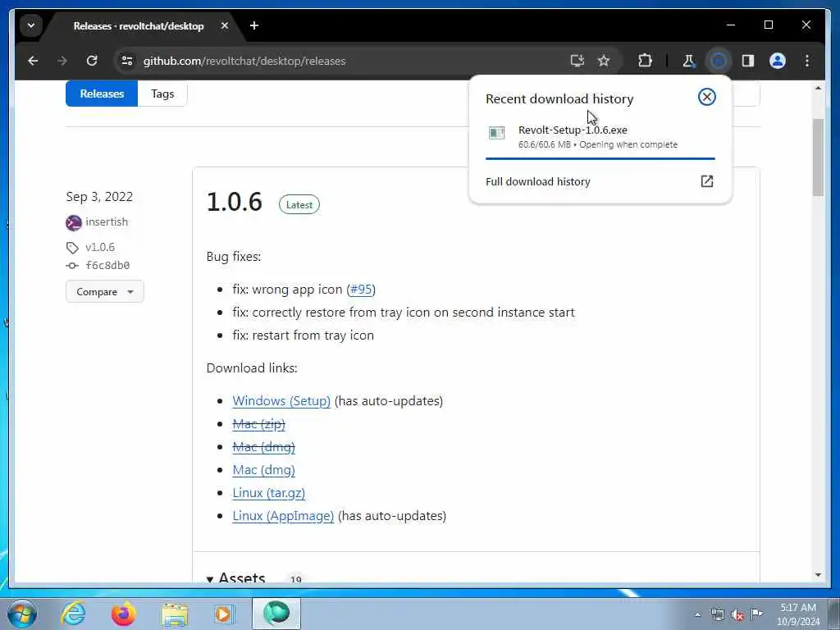Image resolution: width=840 pixels, height=630 pixels.
Task: Open the Windows Start menu
Action: pyautogui.click(x=22, y=614)
